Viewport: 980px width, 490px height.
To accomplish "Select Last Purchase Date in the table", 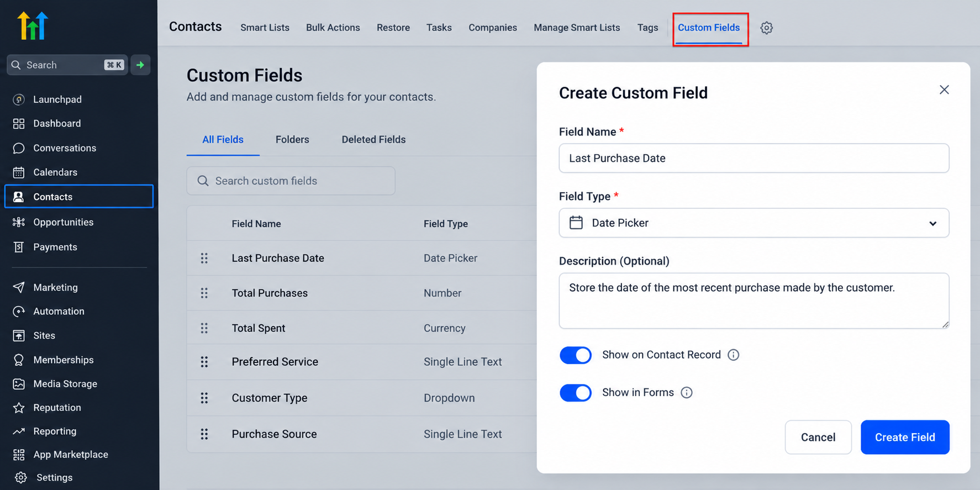I will tap(278, 258).
